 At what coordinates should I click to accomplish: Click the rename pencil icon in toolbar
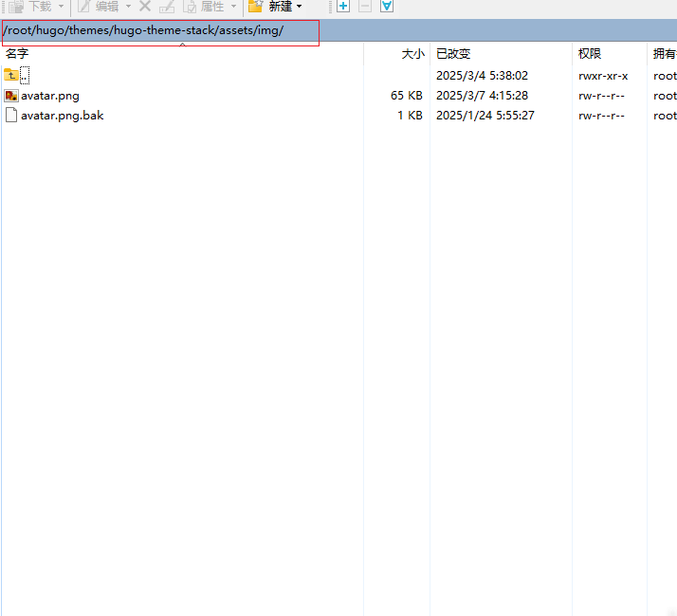click(167, 7)
